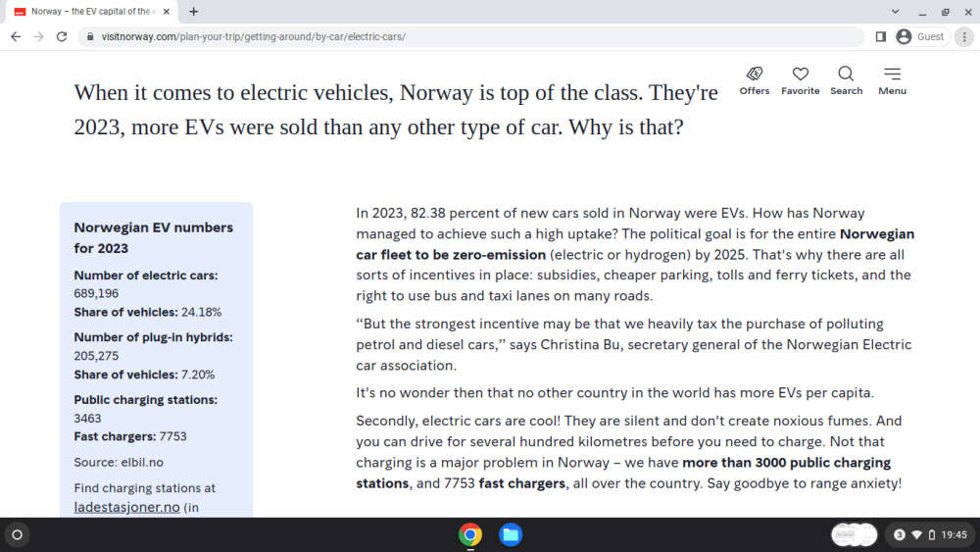Viewport: 980px width, 552px height.
Task: Click the 'Public charging stations:' label
Action: click(146, 399)
